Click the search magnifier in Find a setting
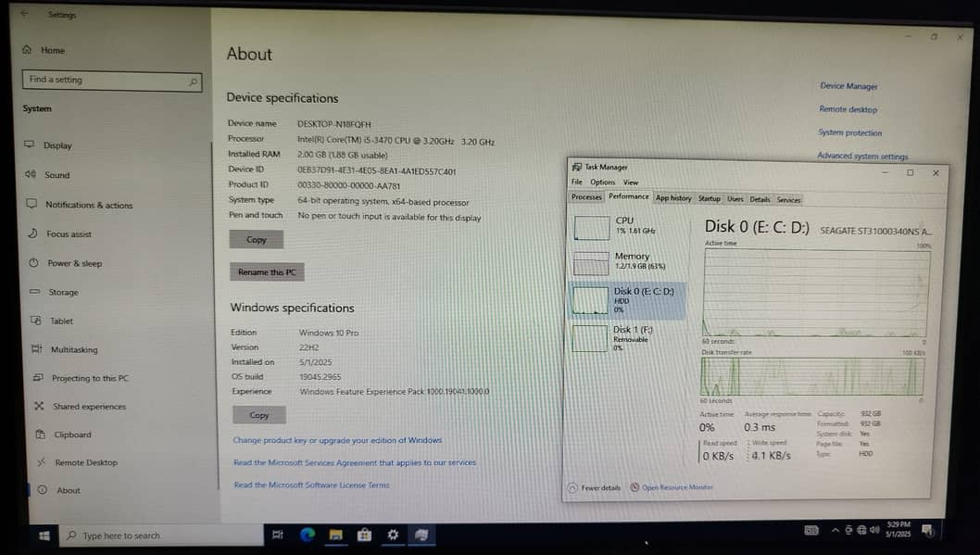The height and width of the screenshot is (555, 980). (x=193, y=82)
